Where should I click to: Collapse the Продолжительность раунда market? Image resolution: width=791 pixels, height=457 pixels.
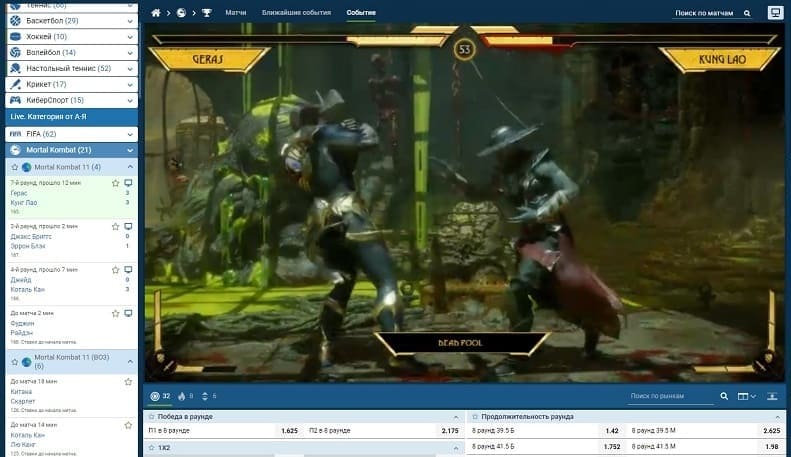point(777,418)
